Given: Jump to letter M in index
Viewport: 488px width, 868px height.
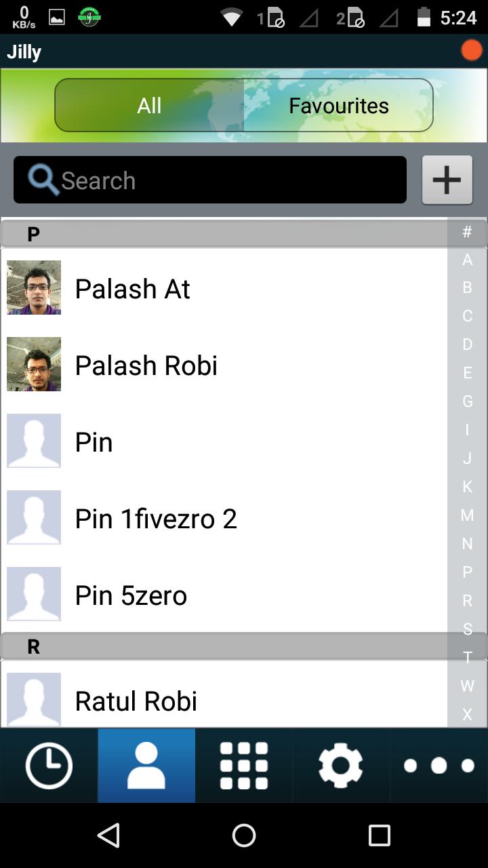Looking at the screenshot, I should click(x=467, y=515).
